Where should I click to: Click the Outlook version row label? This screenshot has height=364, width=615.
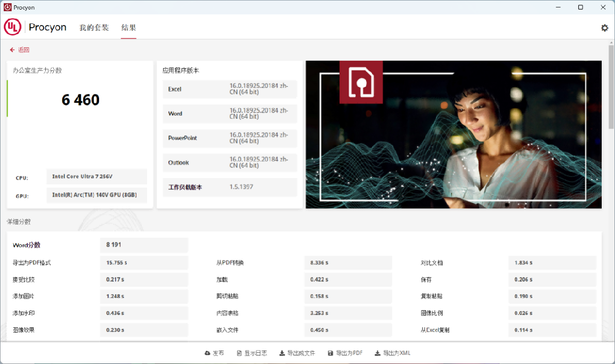click(179, 163)
